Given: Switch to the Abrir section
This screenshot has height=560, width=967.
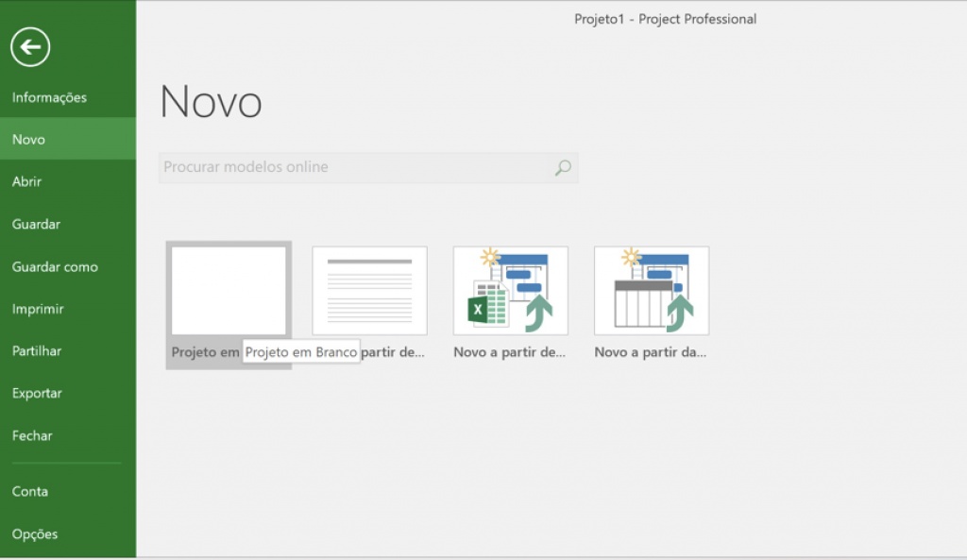Looking at the screenshot, I should (x=27, y=181).
